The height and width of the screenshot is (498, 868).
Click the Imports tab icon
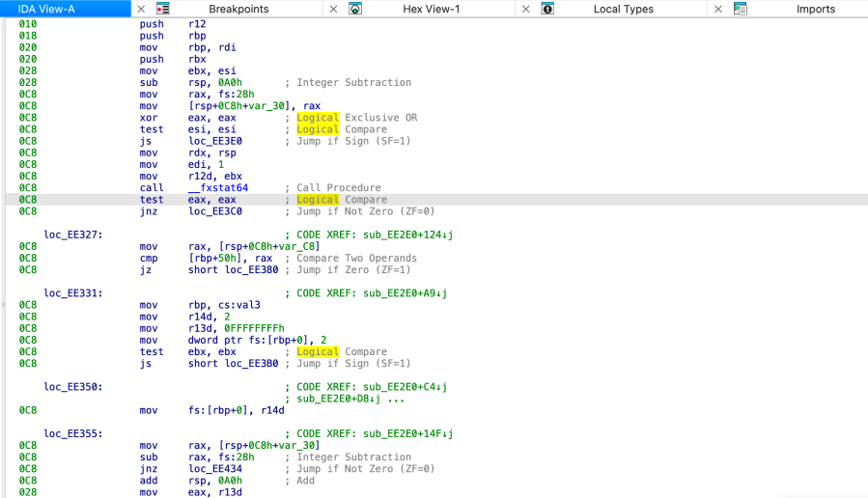741,9
